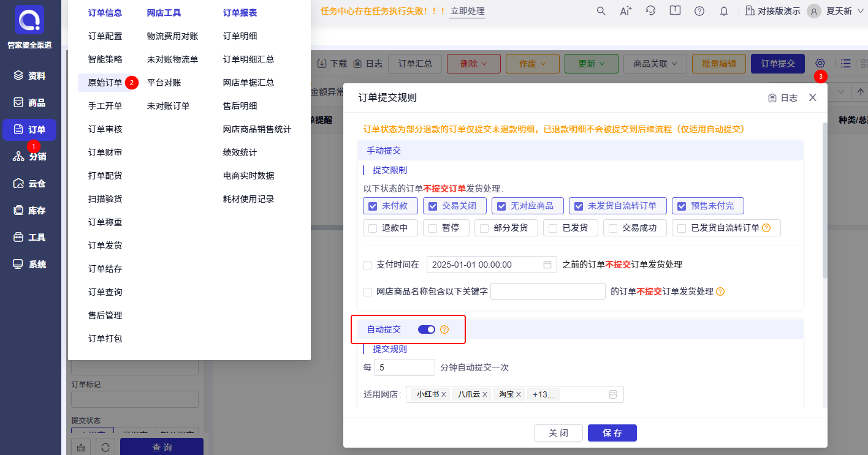Open the gear settings icon beside 订单提交

click(x=820, y=63)
